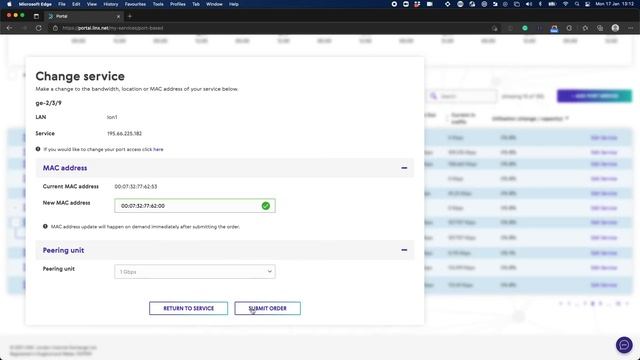Open the Help menu
Screen dimensions: 640x360
tap(234, 4)
